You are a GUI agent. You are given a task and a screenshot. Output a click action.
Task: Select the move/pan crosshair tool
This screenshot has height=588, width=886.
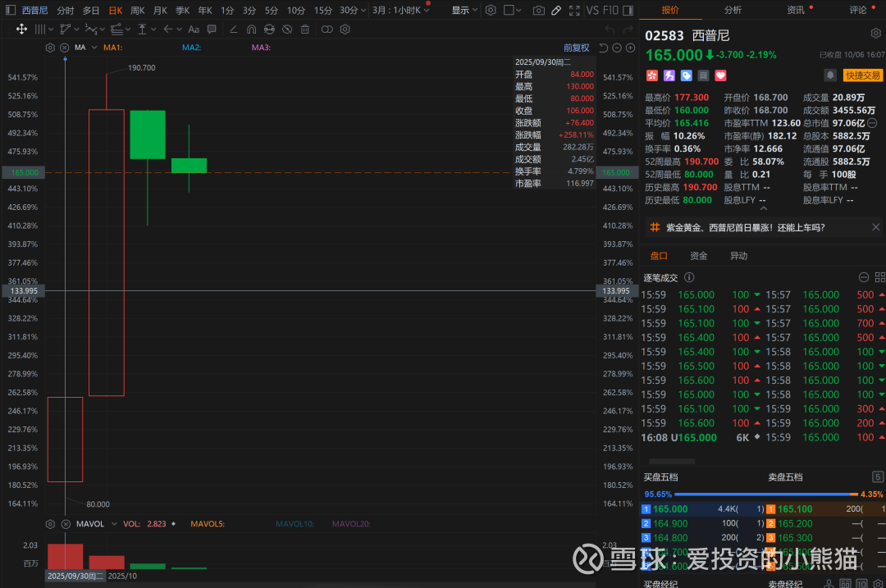click(21, 30)
